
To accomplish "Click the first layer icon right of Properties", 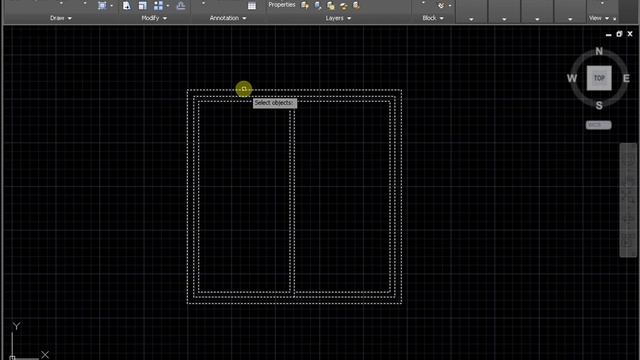I will click(x=305, y=5).
